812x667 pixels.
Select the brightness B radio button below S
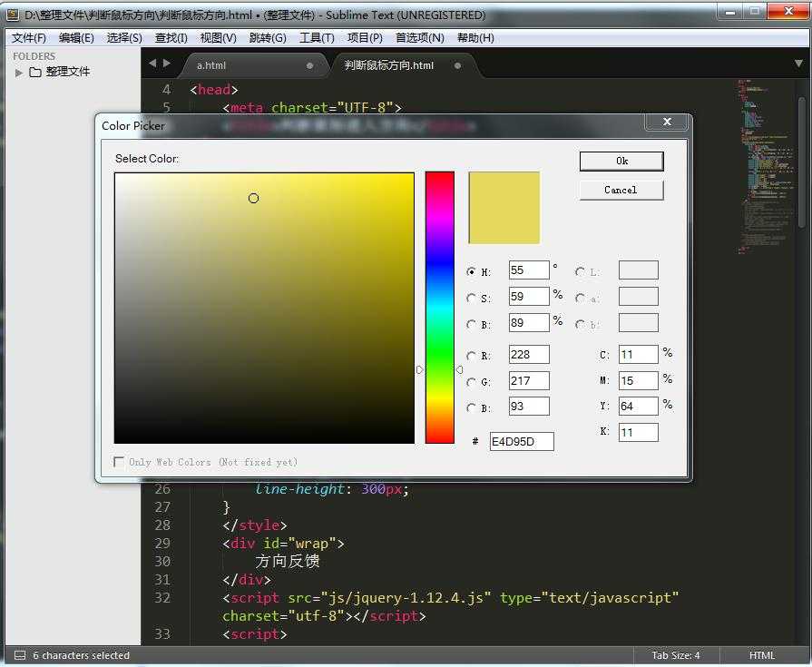click(x=471, y=325)
